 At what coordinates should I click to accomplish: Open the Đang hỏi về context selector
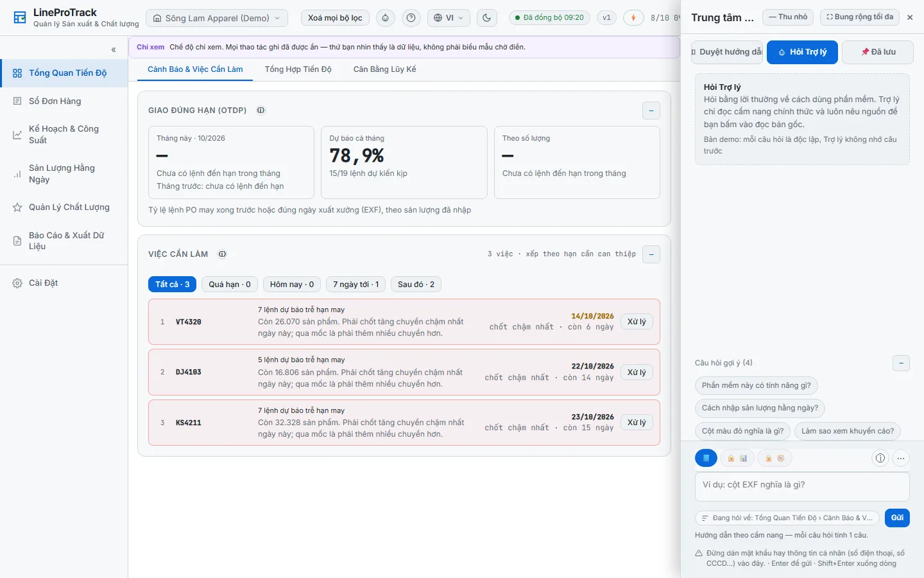pyautogui.click(x=787, y=518)
